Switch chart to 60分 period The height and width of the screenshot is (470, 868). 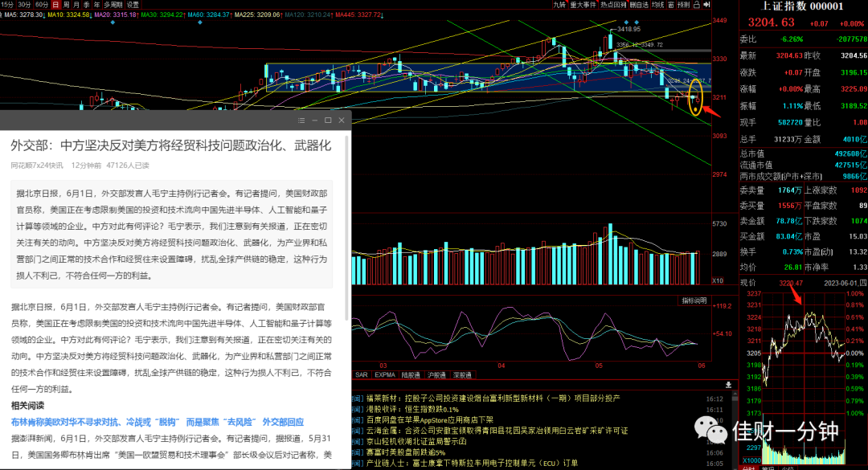42,5
